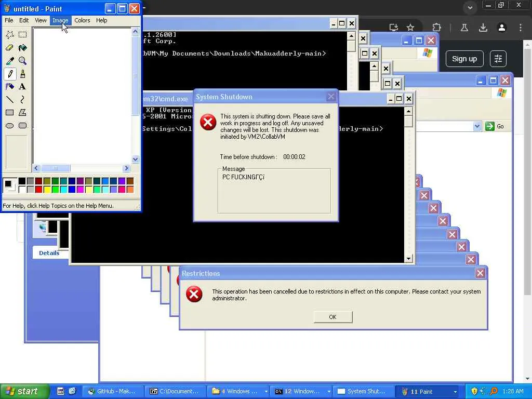Pick the magenta color swatch
This screenshot has height=399, width=532.
tap(80, 189)
